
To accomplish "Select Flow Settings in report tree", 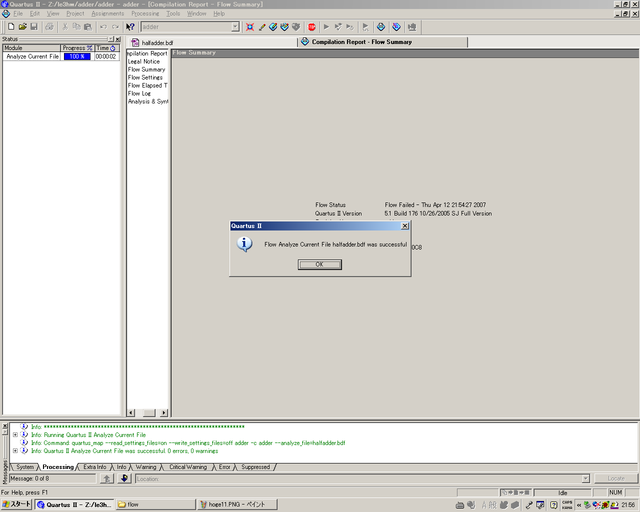I will tap(145, 77).
